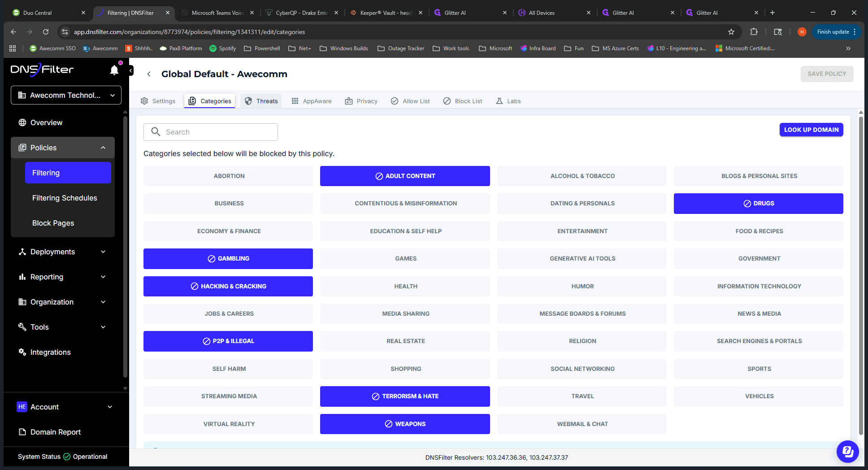
Task: Collapse sidebar with the arrow handle
Action: pos(131,70)
